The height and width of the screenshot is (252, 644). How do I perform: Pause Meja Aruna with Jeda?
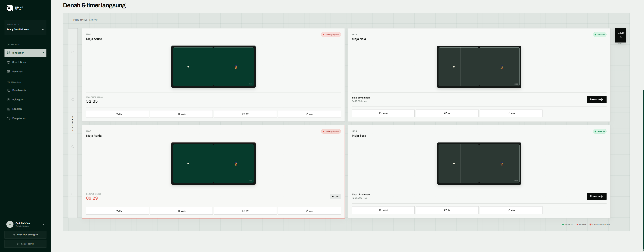tap(181, 114)
